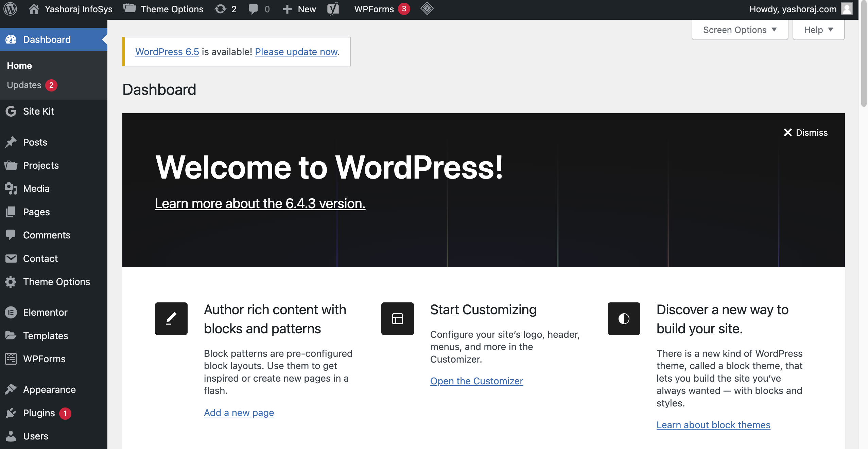Open Site Kit via its Google icon
This screenshot has height=449, width=868.
tap(11, 111)
